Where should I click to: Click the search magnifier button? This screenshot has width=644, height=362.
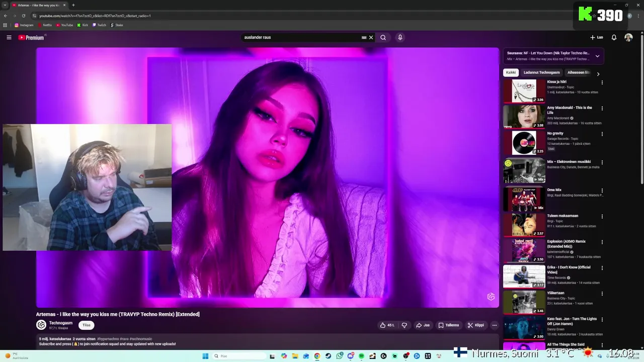tap(383, 37)
